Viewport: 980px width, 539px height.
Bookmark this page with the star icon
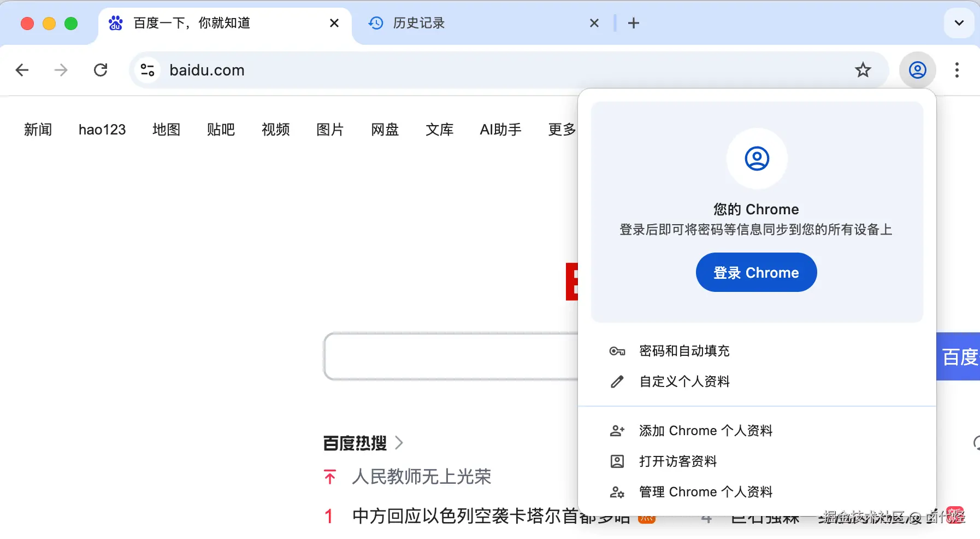point(863,70)
